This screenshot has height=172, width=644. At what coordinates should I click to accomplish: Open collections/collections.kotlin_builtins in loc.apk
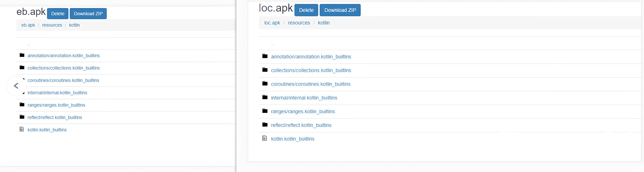click(x=311, y=70)
